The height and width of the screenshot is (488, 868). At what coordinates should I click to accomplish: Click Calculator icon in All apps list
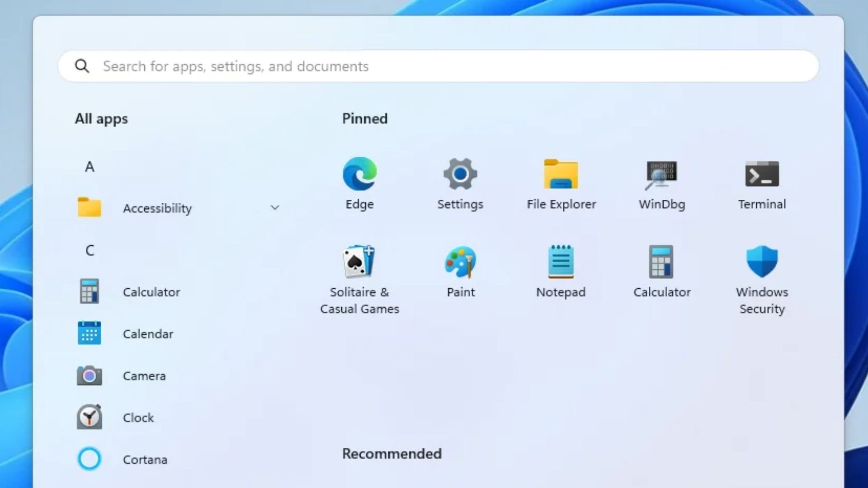[90, 291]
